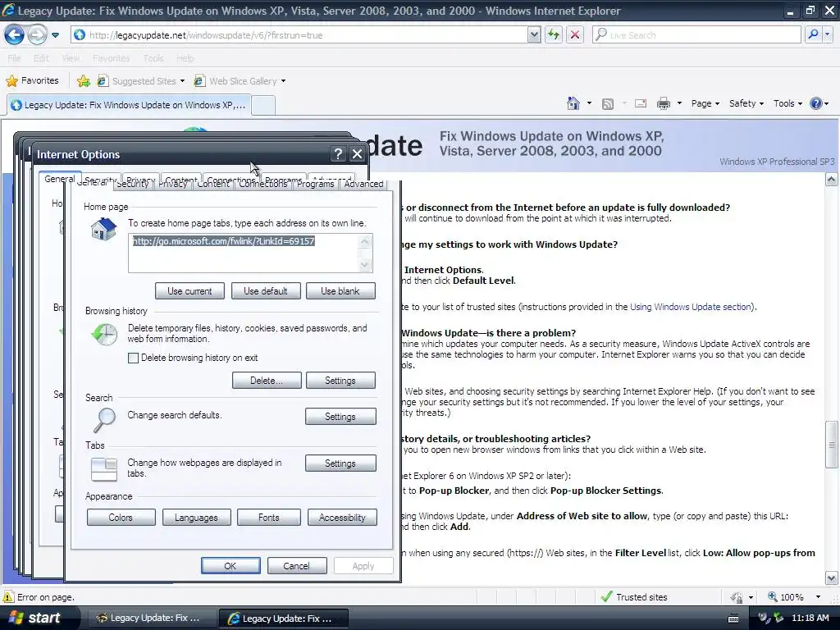
Task: Check Delete browsing history on exit
Action: pyautogui.click(x=134, y=358)
